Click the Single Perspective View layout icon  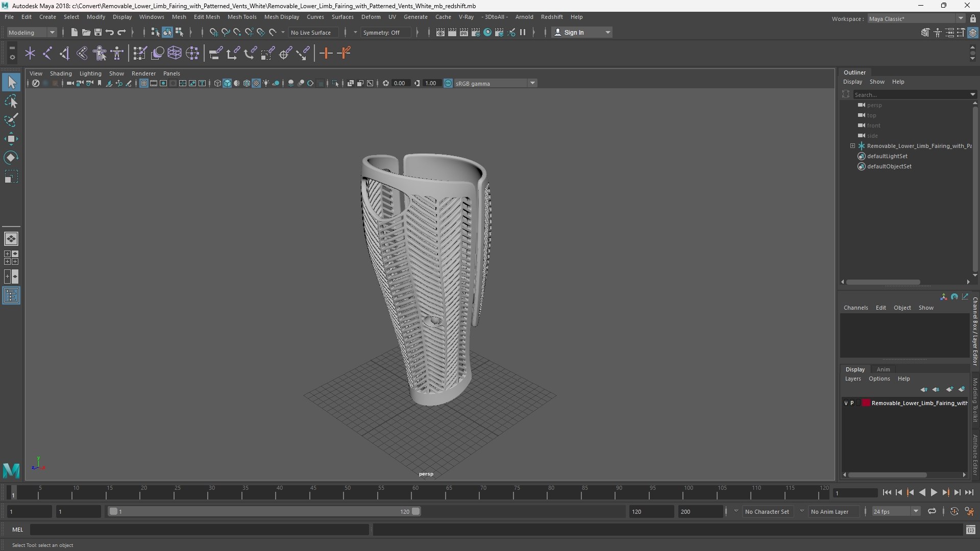[x=11, y=239]
